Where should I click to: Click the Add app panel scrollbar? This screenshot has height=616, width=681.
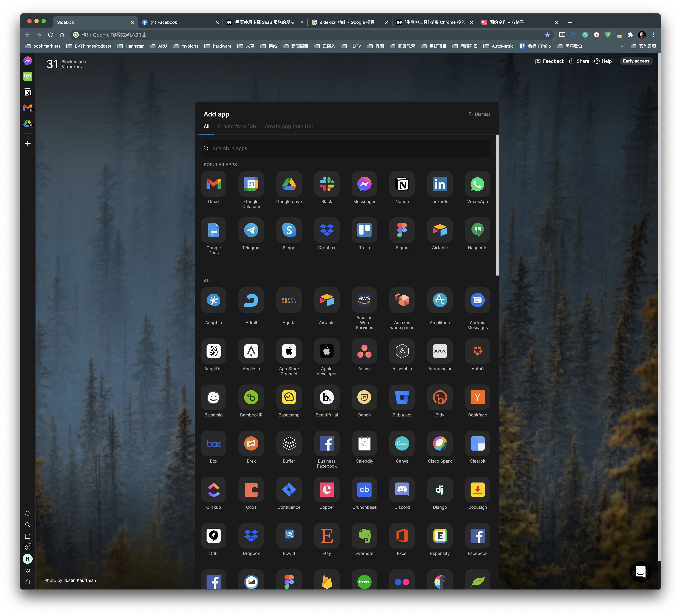pos(497,205)
